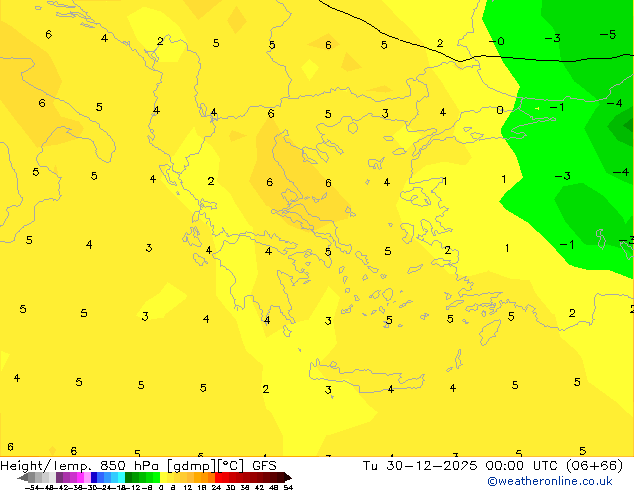Click the '54' label on the legend scale
The image size is (634, 490).
tap(288, 487)
